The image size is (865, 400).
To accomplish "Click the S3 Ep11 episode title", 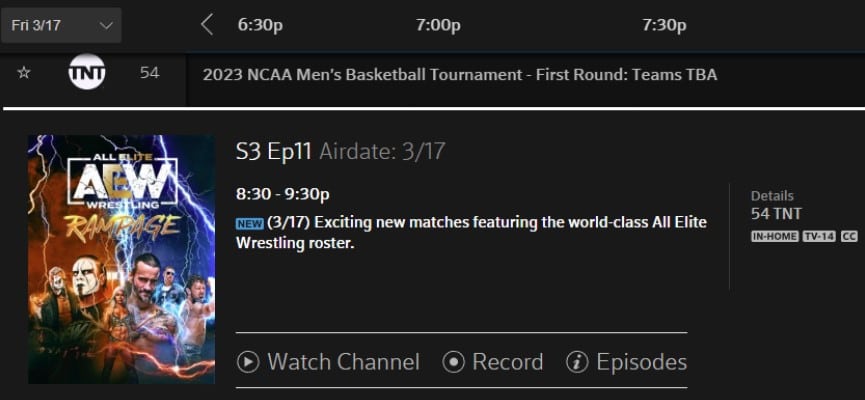I will pyautogui.click(x=274, y=151).
